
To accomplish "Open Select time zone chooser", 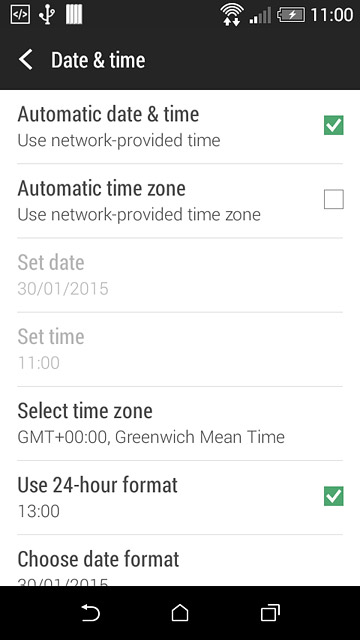I will (180, 423).
